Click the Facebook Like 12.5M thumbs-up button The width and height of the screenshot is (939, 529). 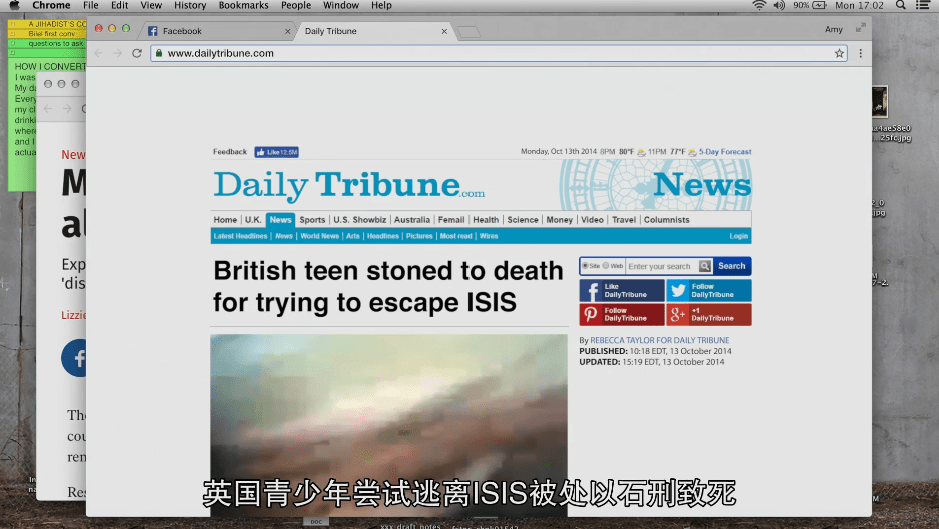click(277, 152)
